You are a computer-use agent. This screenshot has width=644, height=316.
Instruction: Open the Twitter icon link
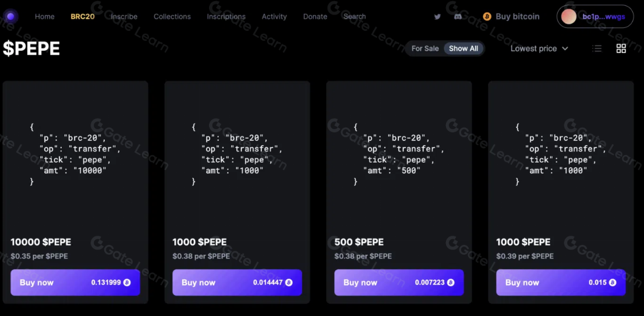437,17
